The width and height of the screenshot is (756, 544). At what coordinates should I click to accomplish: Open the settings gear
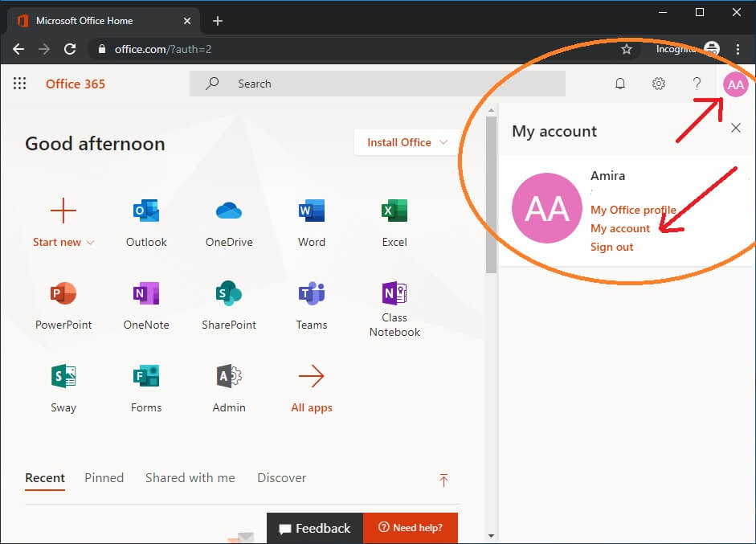coord(659,84)
